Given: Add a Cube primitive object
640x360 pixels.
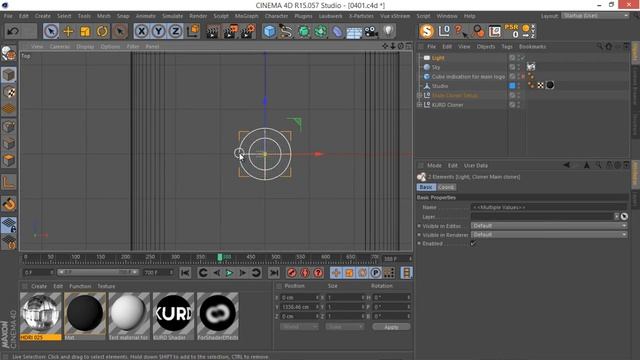Looking at the screenshot, I should coord(269,31).
